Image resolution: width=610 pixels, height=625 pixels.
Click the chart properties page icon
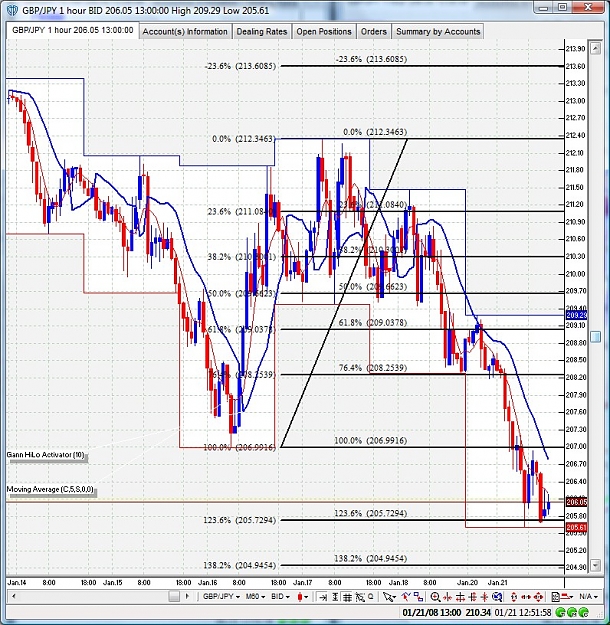555,597
